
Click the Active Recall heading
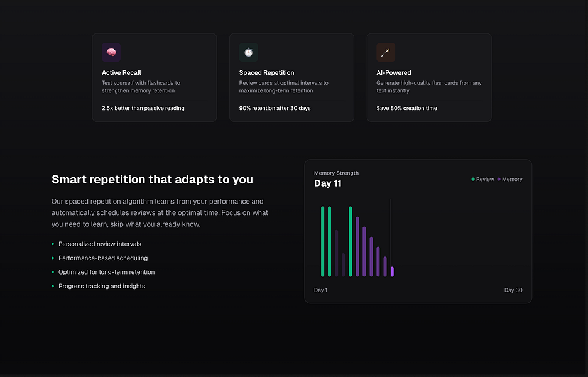(x=121, y=73)
